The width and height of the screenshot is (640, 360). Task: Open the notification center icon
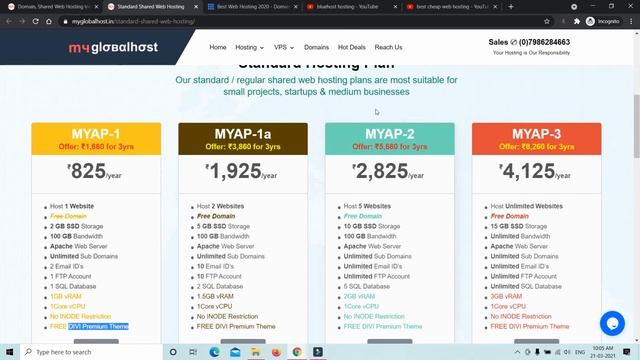tap(627, 352)
